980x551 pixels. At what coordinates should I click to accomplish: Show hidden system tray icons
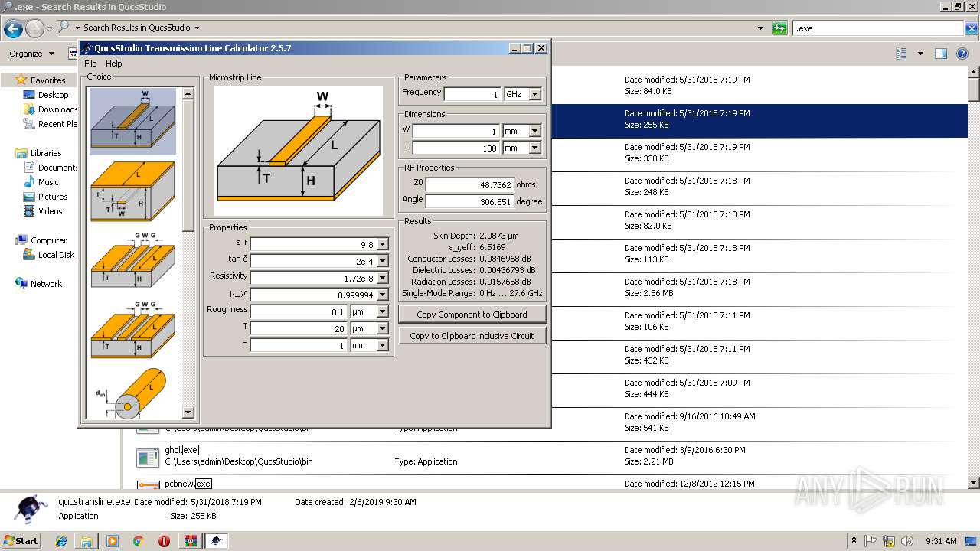(854, 541)
